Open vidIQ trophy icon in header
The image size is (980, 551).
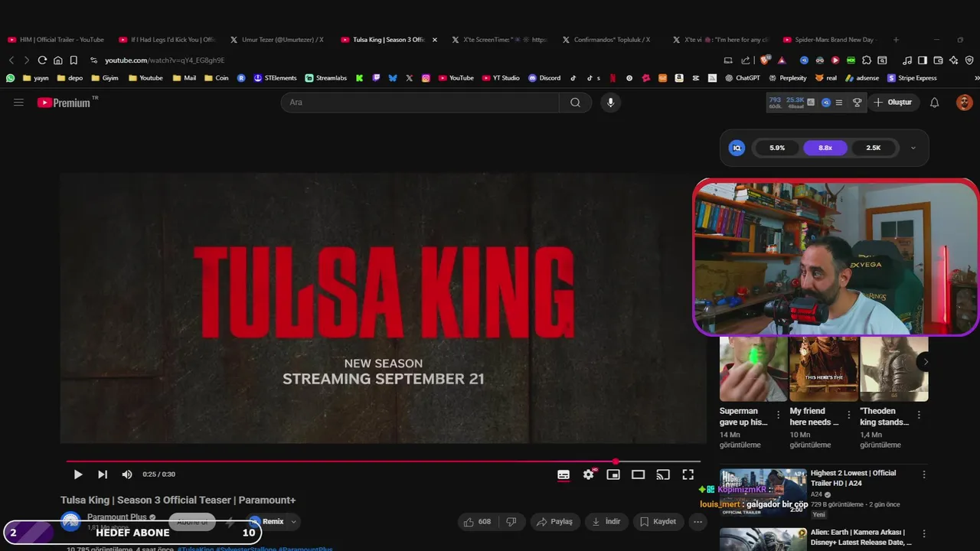tap(857, 103)
